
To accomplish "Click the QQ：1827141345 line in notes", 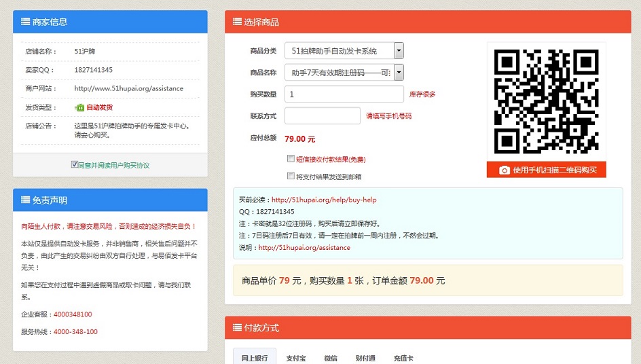I will pyautogui.click(x=267, y=212).
